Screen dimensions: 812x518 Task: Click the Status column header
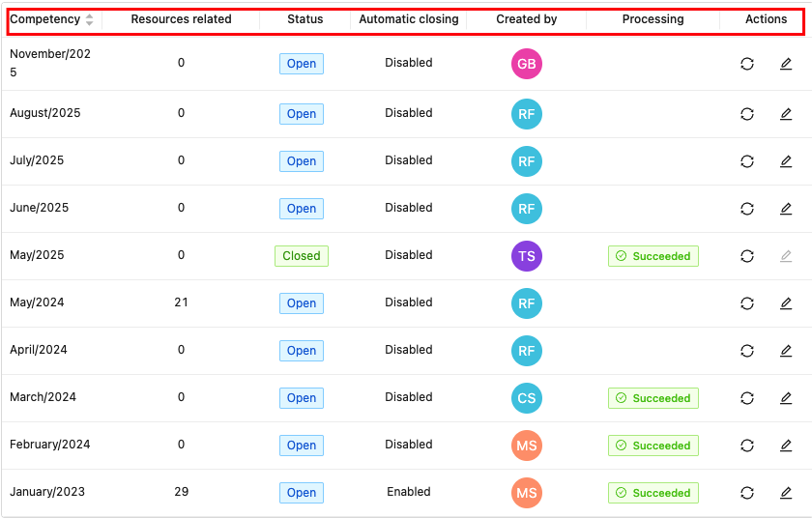(x=305, y=19)
